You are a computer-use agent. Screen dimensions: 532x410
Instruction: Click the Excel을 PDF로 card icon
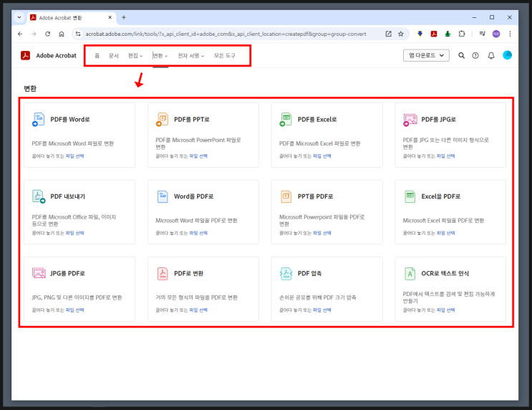coord(410,196)
